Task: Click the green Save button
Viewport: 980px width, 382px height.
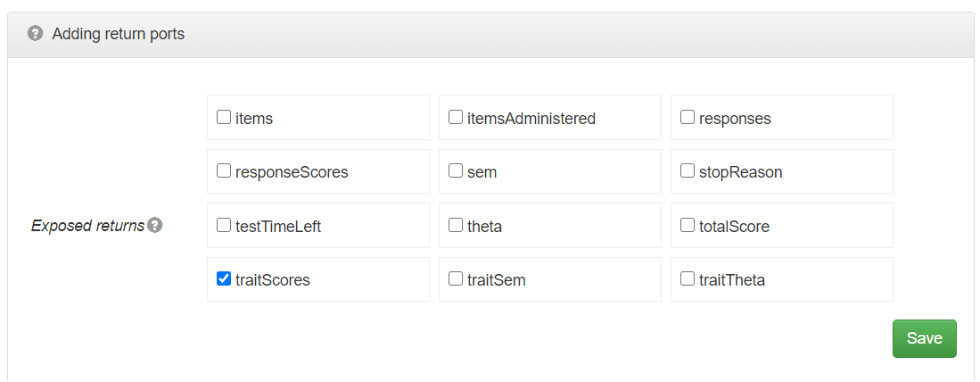Action: tap(925, 339)
